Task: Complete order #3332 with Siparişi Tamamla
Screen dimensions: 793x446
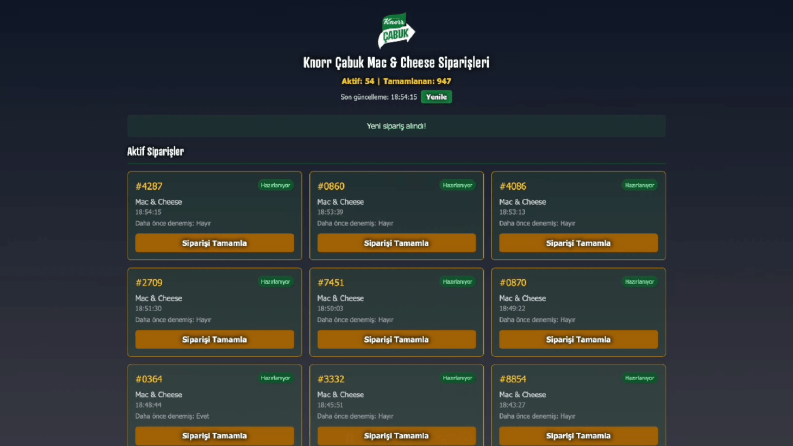Action: coord(396,436)
